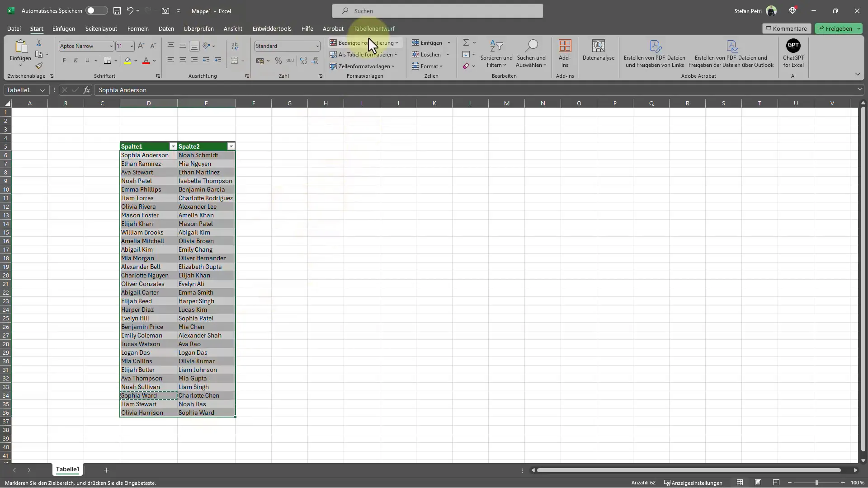The image size is (868, 488).
Task: Switch to Formeln tab
Action: point(138,28)
